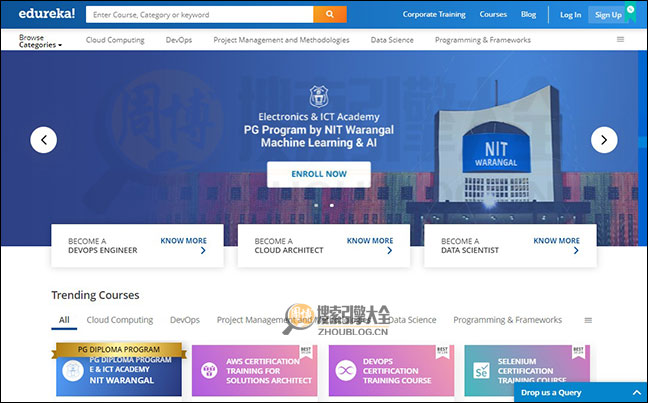This screenshot has width=648, height=403.
Task: Click KNOW MORE for DevOps Engineer
Action: click(x=183, y=241)
